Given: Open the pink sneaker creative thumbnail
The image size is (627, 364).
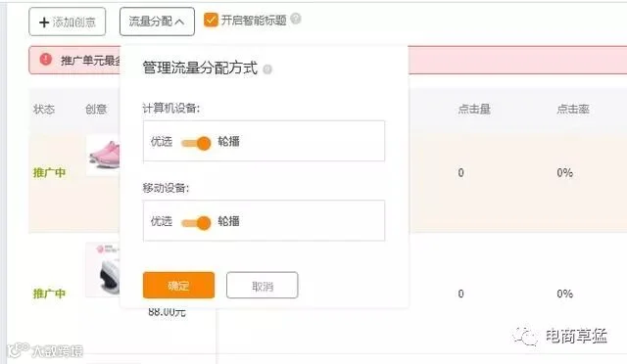Looking at the screenshot, I should coord(103,156).
